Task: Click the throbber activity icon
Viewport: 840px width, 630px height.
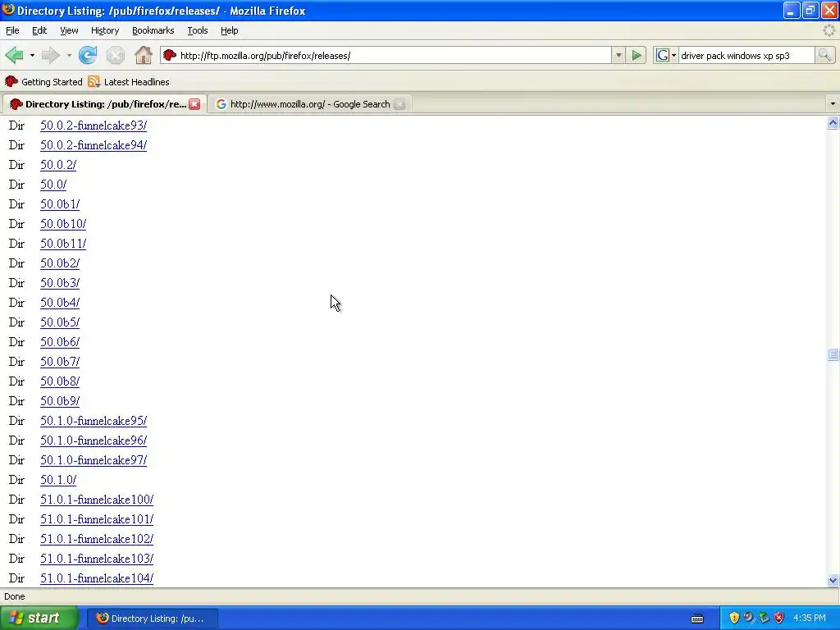Action: coord(829,30)
